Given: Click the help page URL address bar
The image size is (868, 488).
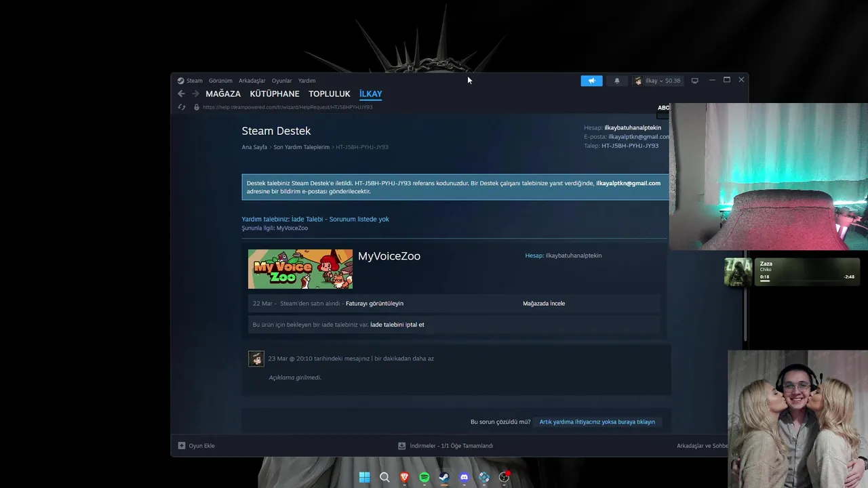Looking at the screenshot, I should [x=288, y=107].
